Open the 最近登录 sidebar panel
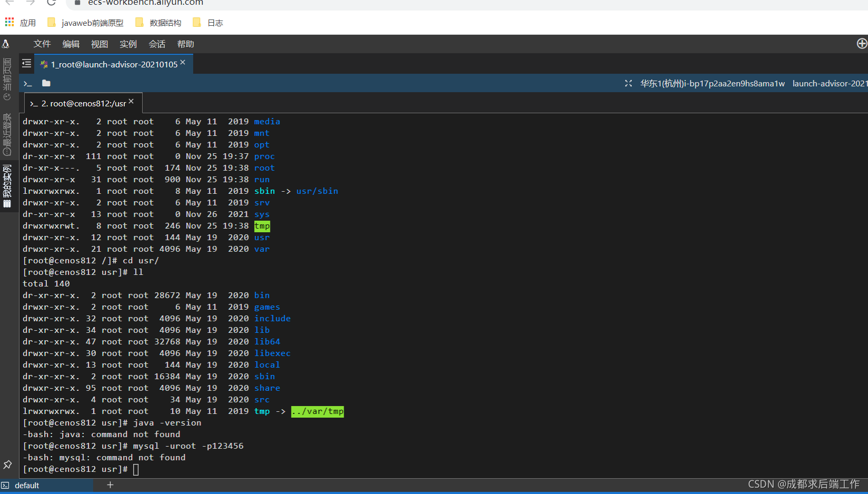868x494 pixels. (7, 134)
